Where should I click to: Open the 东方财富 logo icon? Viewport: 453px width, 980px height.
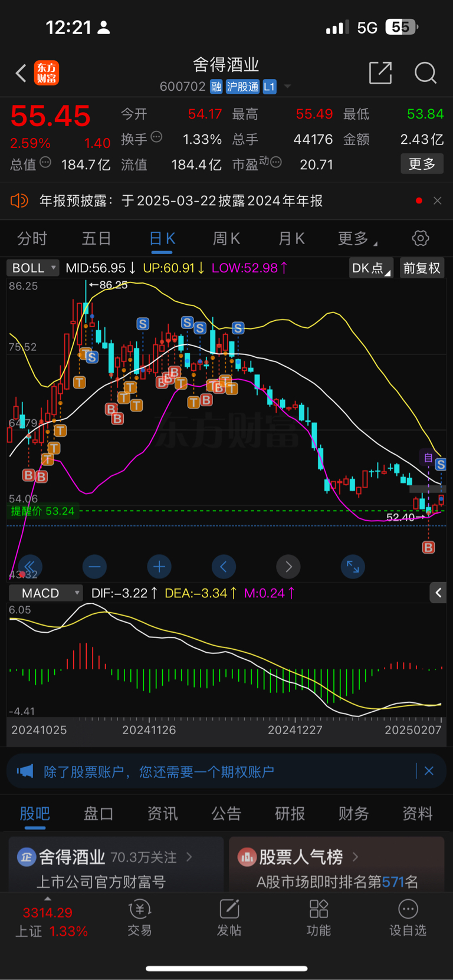pyautogui.click(x=47, y=73)
